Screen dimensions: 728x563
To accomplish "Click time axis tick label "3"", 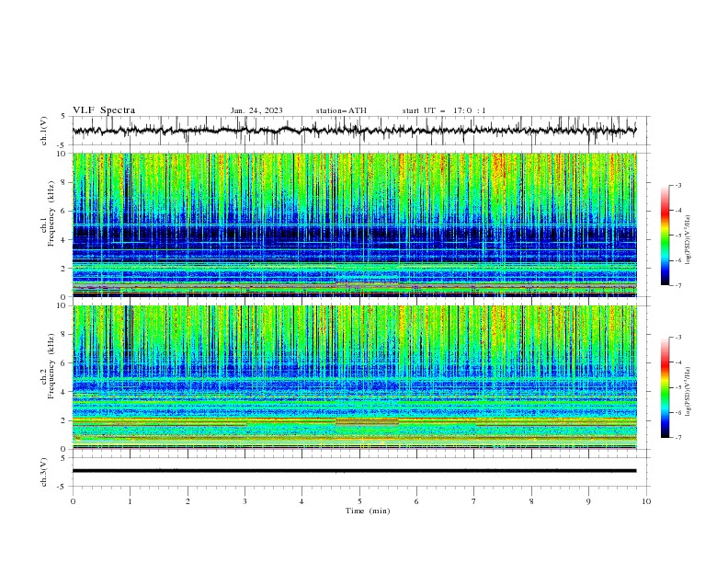I will tap(245, 501).
